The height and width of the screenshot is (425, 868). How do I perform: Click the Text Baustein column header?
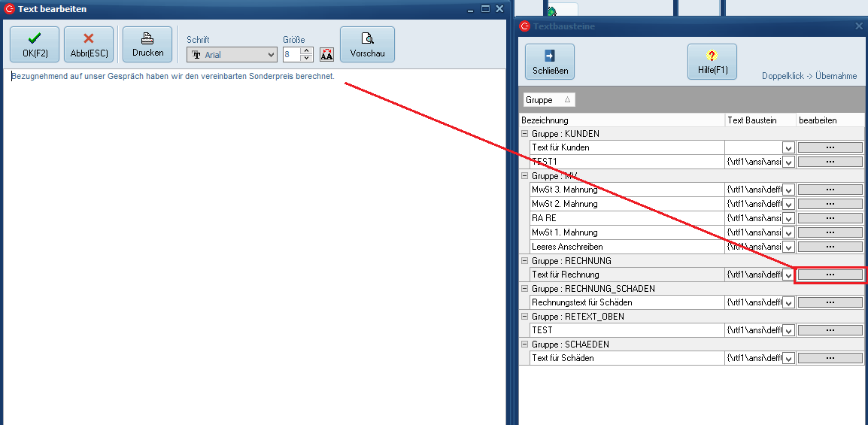[x=760, y=120]
